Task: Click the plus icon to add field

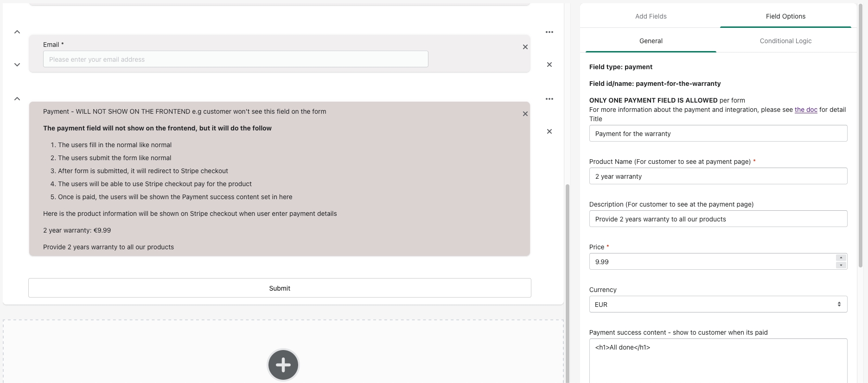Action: [283, 365]
